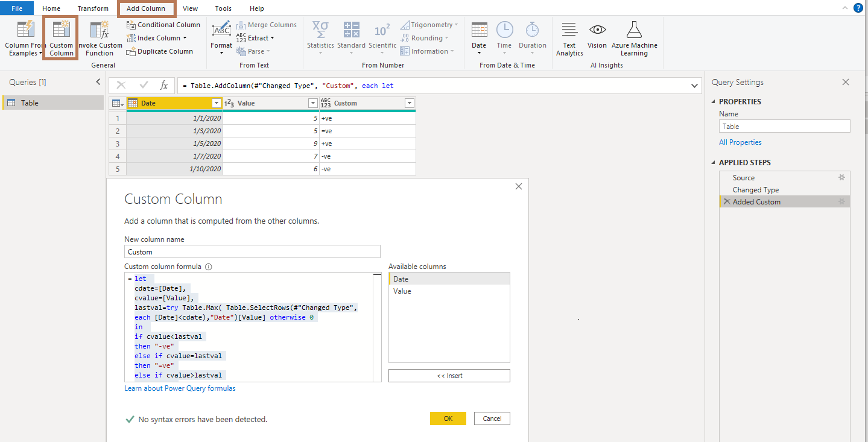Click the fx function icon
Viewport: 868px width, 442px height.
[163, 86]
